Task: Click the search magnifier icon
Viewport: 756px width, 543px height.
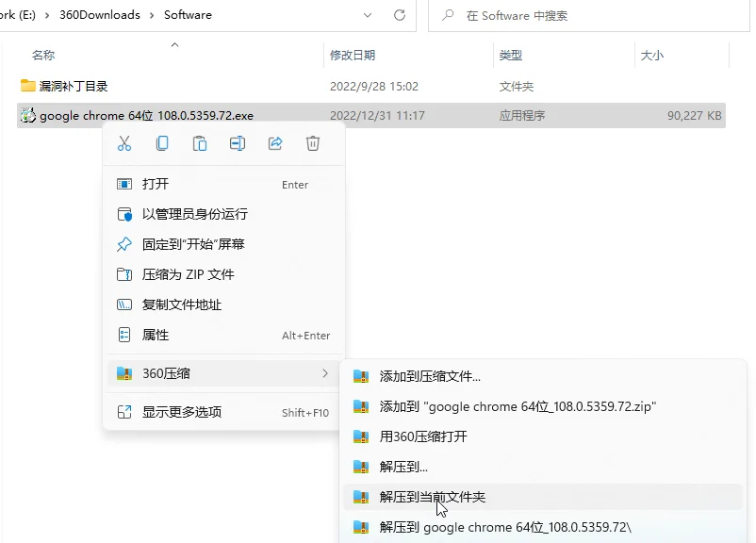Action: (448, 15)
